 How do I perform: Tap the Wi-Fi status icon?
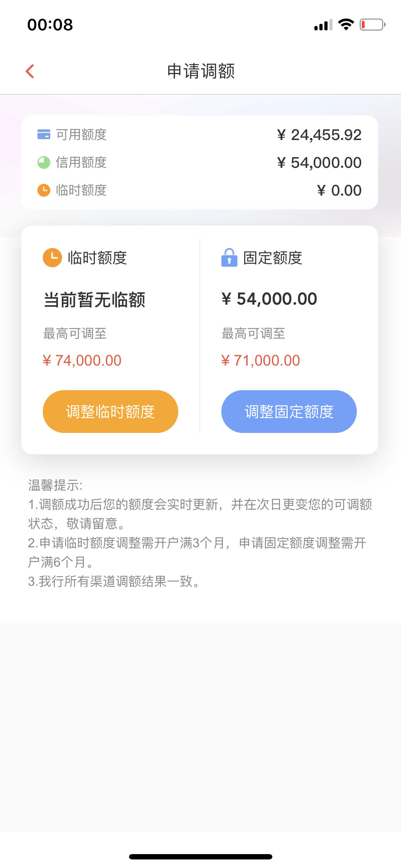click(346, 25)
